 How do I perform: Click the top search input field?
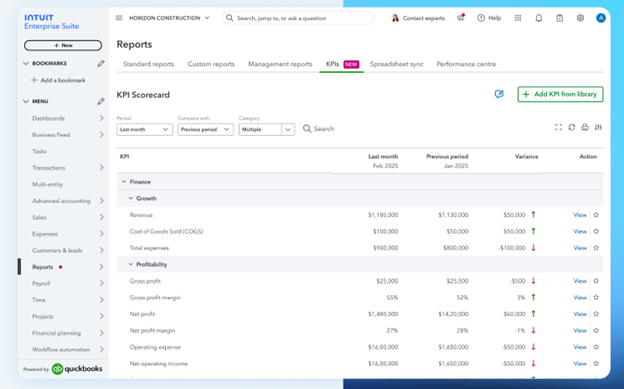pos(298,18)
